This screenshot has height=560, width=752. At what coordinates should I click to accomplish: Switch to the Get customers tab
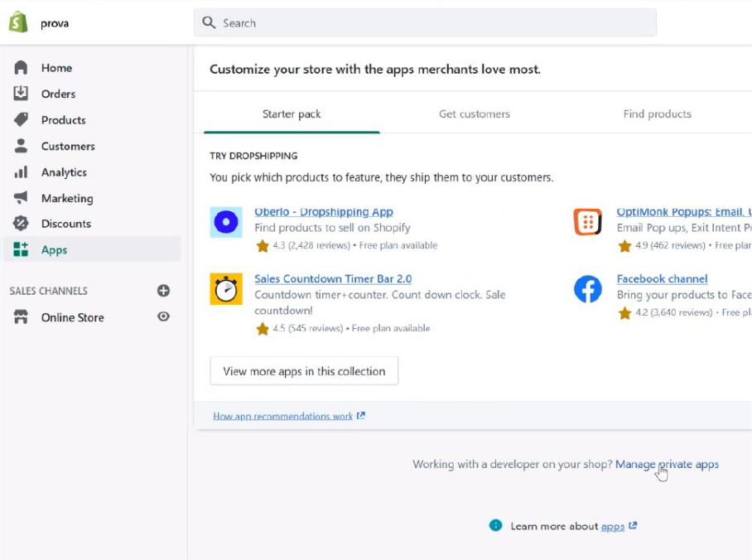click(x=475, y=114)
